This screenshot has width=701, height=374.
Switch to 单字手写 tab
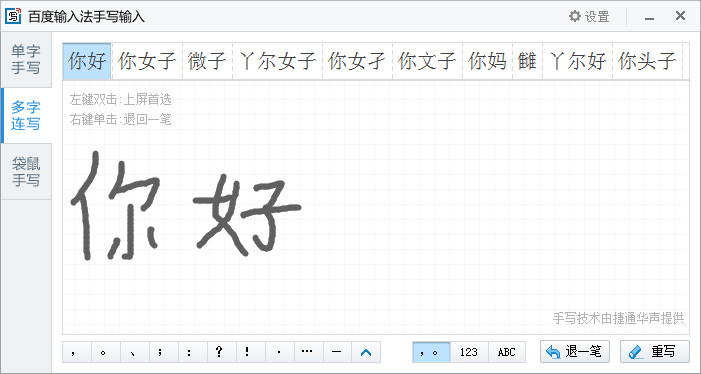tap(26, 60)
